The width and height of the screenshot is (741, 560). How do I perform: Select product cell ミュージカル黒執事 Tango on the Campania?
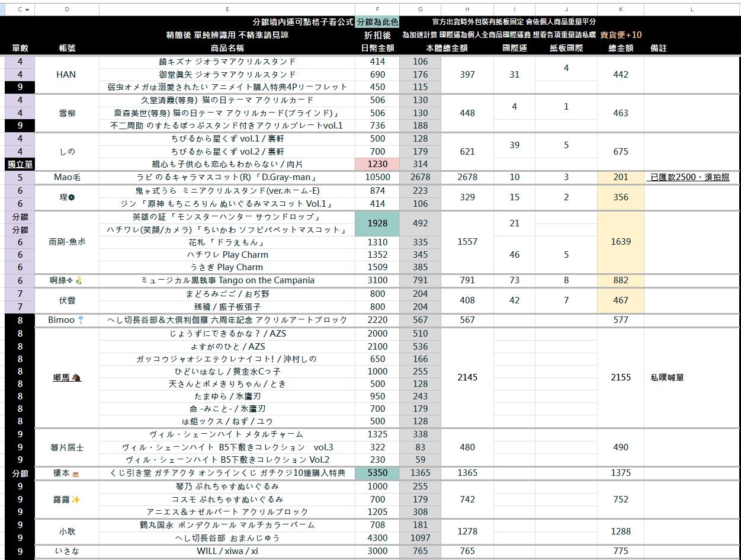(227, 280)
